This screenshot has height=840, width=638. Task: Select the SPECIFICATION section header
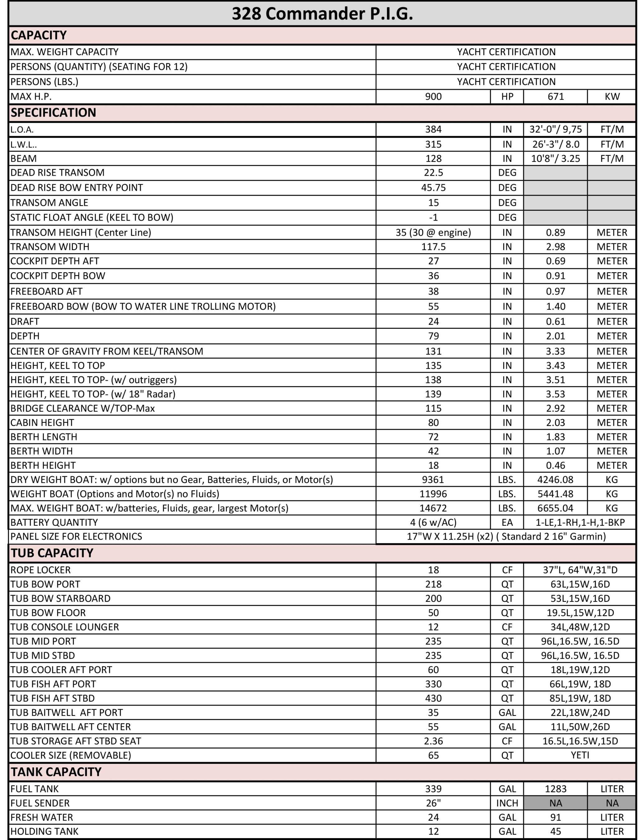(x=322, y=113)
